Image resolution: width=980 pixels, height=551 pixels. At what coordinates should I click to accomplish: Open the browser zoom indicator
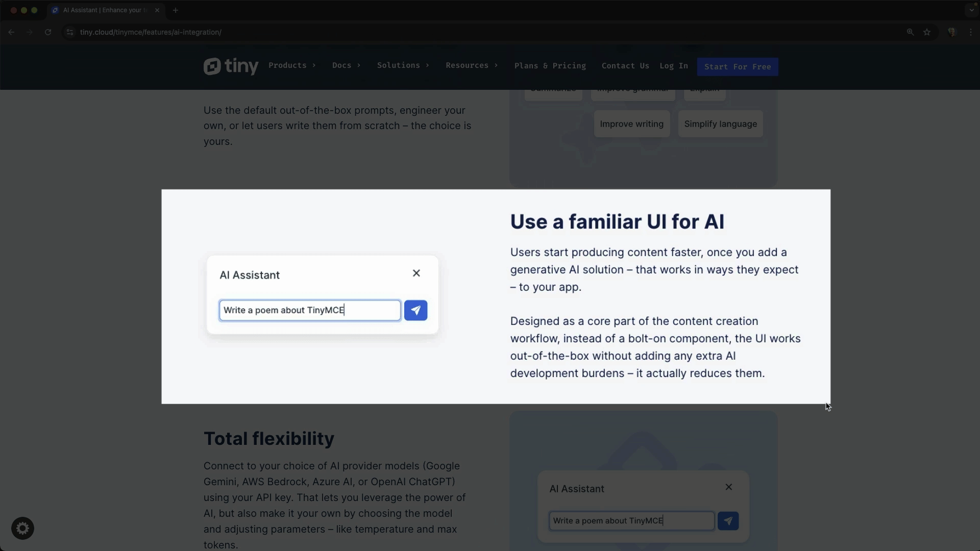pos(910,32)
